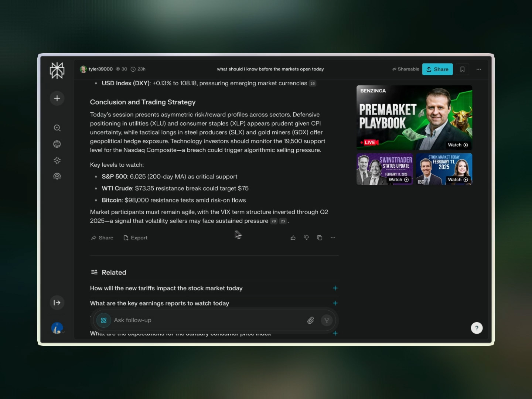Bookmark this thread
Screen dimensions: 532x399
coord(462,69)
